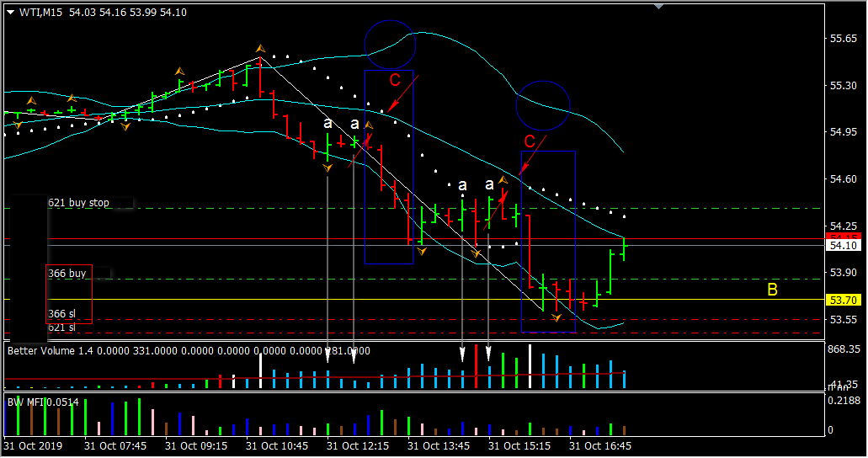The height and width of the screenshot is (458, 868).
Task: Click the 31 Oct 12:15 time label
Action: (x=358, y=446)
